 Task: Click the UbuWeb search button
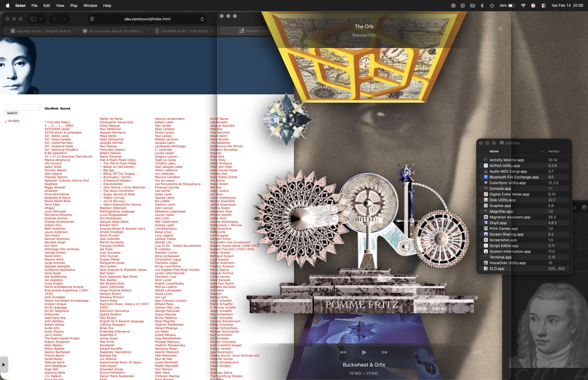12,113
